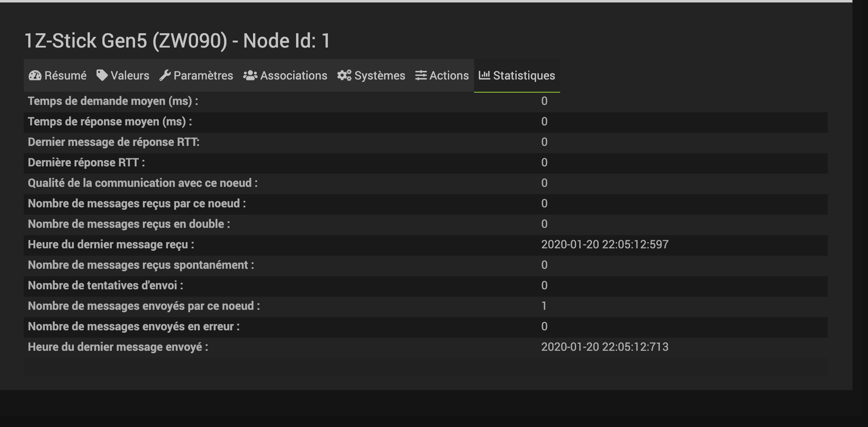This screenshot has height=427, width=868.
Task: Click 'Dernier message de réponse RTT' label
Action: click(113, 142)
